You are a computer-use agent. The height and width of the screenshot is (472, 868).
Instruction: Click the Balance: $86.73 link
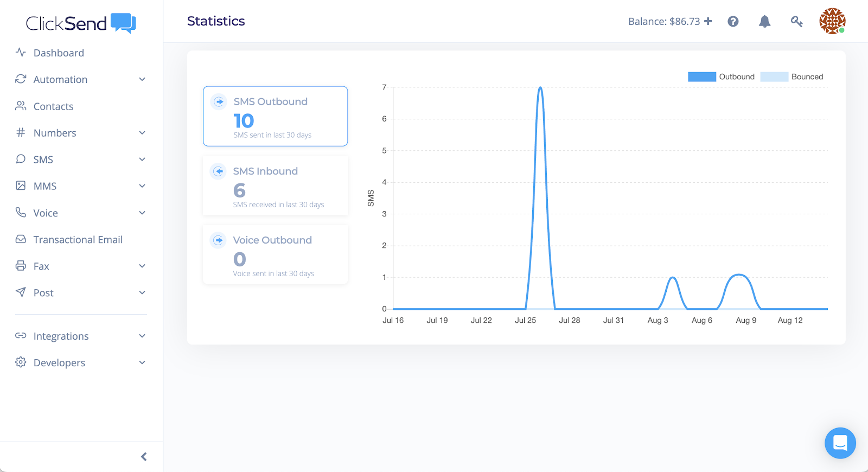point(664,22)
